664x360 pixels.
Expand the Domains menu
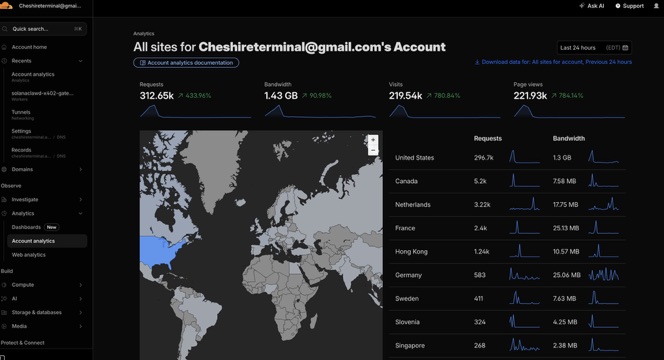click(x=80, y=169)
